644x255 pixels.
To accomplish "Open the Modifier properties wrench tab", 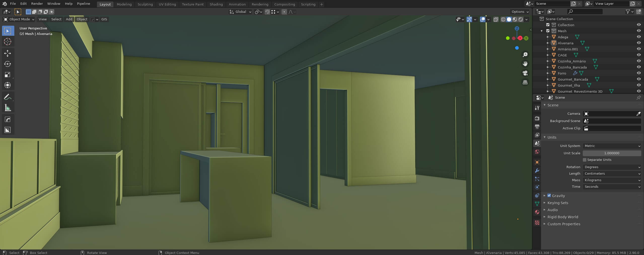I will (x=537, y=170).
